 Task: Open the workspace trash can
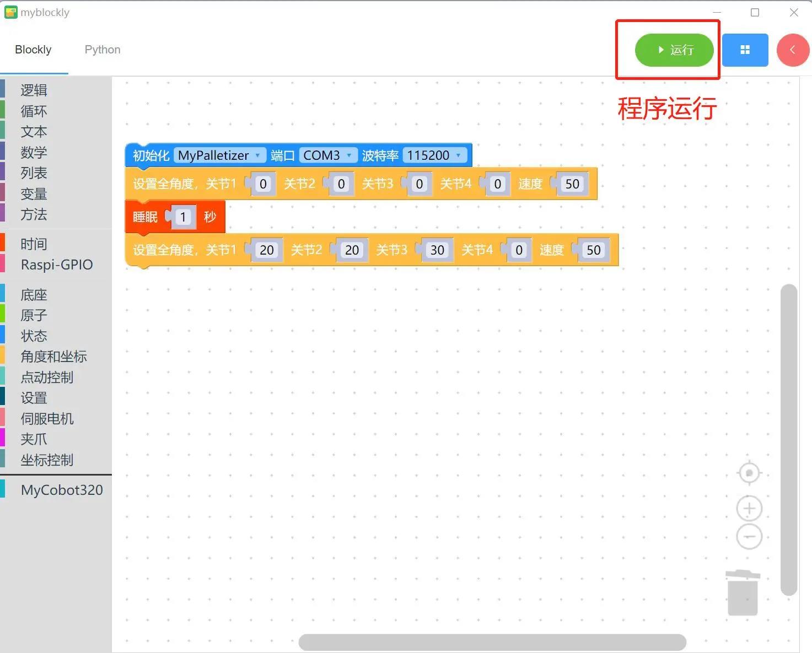point(743,595)
